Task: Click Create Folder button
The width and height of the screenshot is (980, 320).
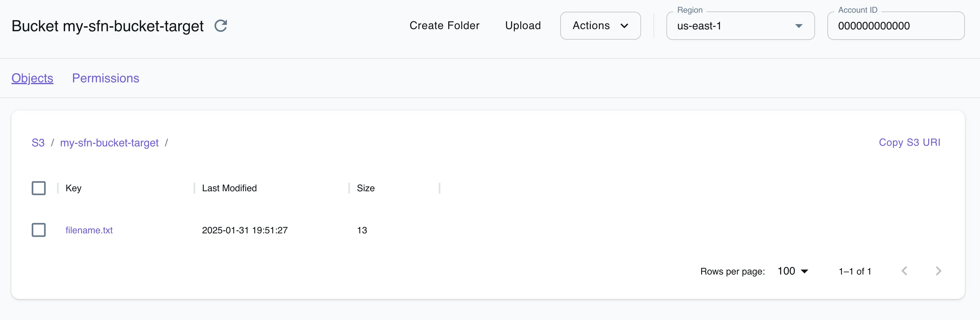Action: pyautogui.click(x=444, y=25)
